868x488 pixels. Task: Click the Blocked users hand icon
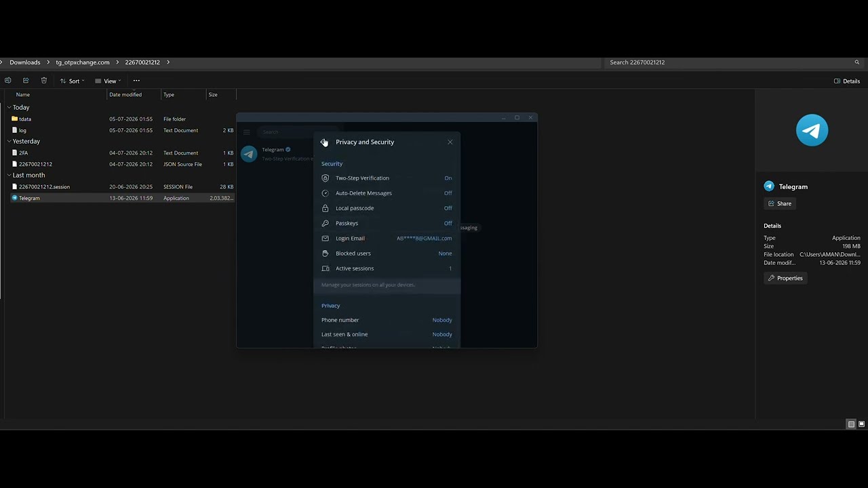point(325,253)
